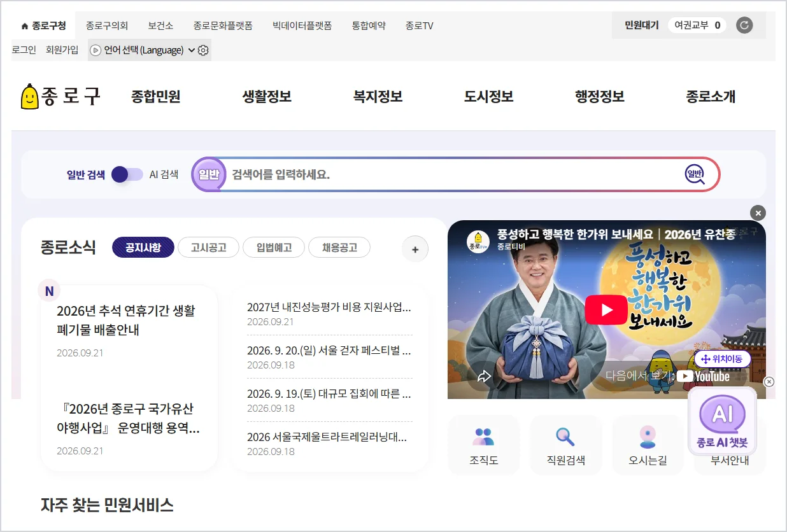Switch to the 입법예고 tab

coord(274,248)
